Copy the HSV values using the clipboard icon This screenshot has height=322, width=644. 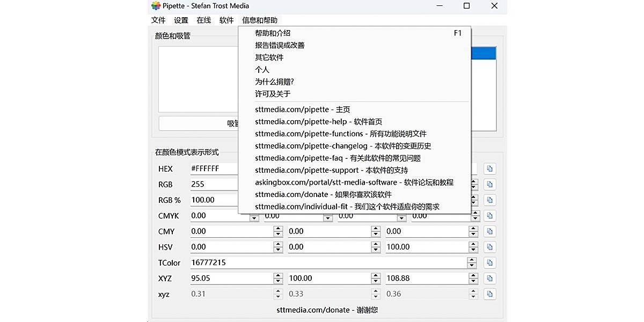[489, 246]
